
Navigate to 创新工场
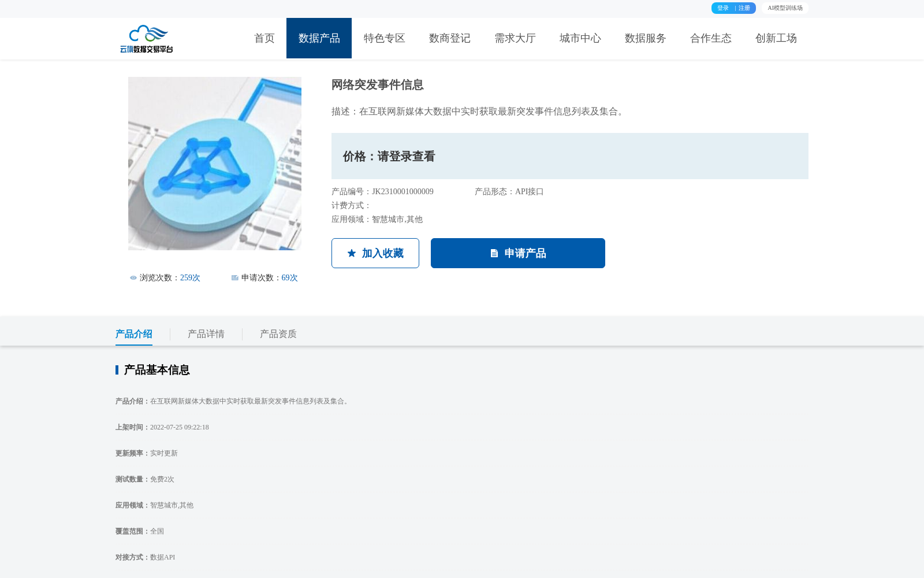pos(776,38)
